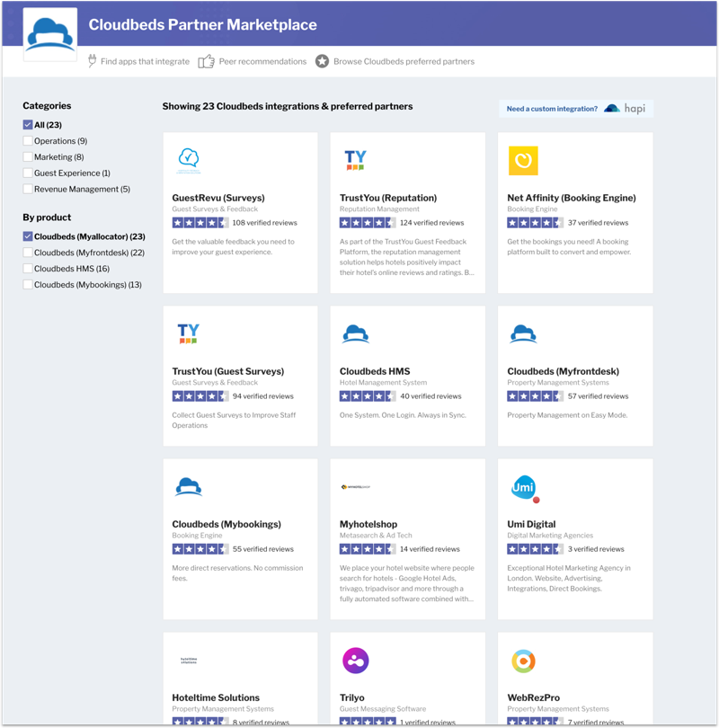719x728 pixels.
Task: Open GuestRevu (Surveys) title
Action: (x=218, y=198)
